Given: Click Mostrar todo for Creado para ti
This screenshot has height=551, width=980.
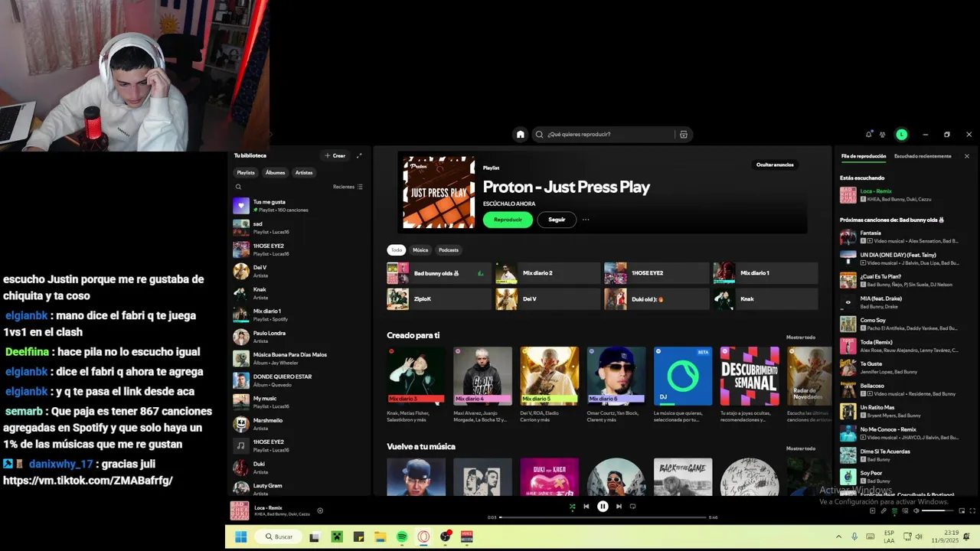Looking at the screenshot, I should click(x=801, y=337).
